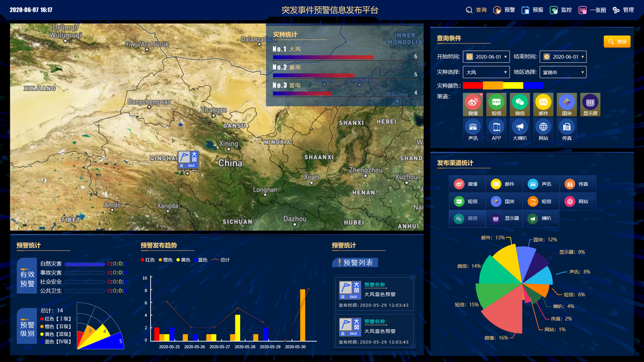Select the 有效预警 tab

click(x=27, y=276)
